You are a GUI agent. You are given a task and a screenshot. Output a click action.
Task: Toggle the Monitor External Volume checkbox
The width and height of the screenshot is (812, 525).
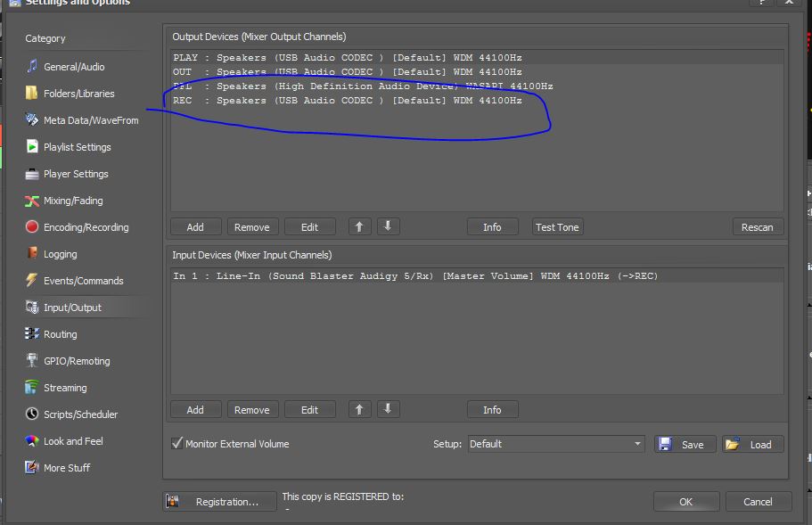tap(176, 444)
